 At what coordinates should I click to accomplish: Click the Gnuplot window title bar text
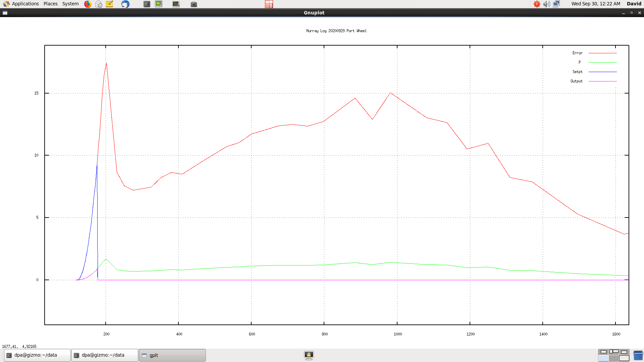(x=314, y=13)
